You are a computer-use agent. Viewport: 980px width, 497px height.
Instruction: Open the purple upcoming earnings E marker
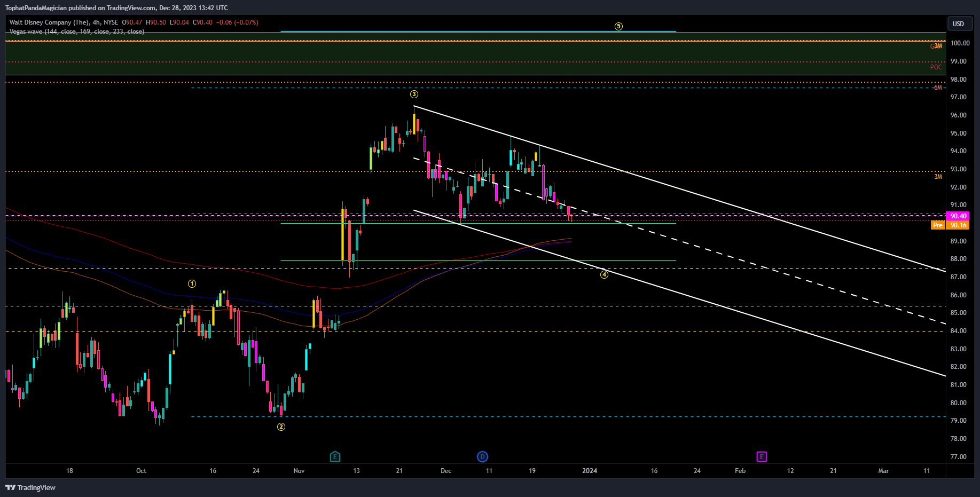(x=762, y=456)
